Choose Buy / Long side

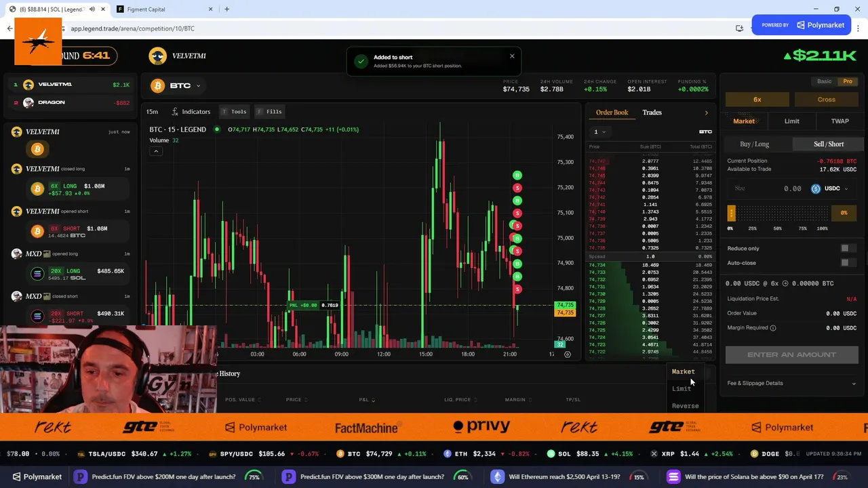tap(754, 144)
